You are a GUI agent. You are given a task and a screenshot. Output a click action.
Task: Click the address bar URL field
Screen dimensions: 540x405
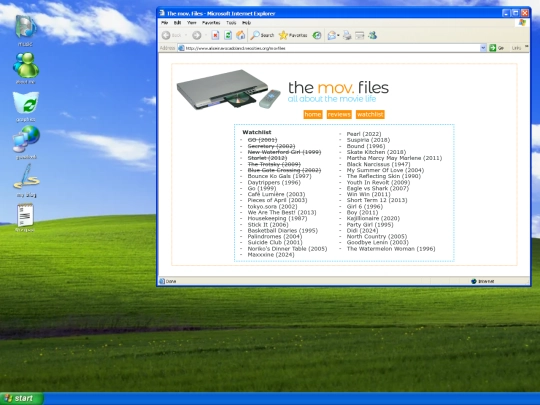coord(332,48)
